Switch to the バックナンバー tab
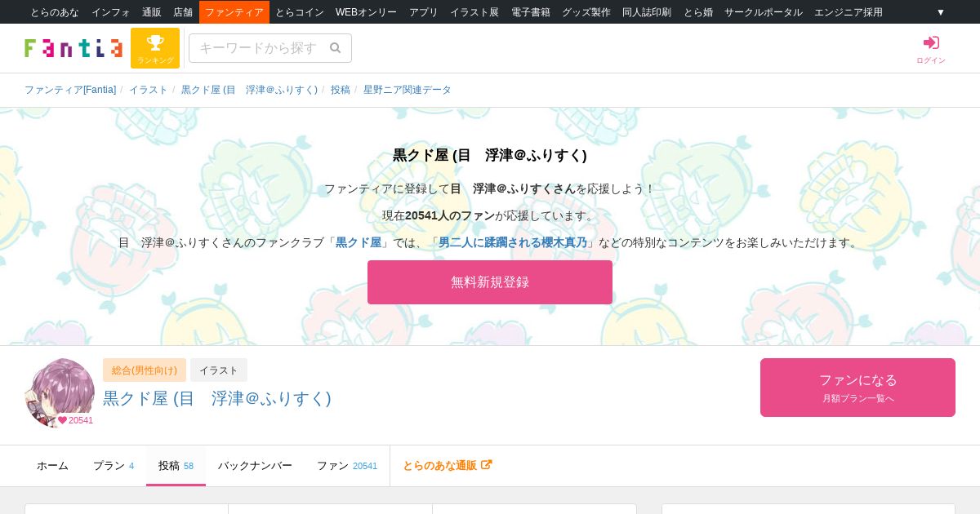Viewport: 980px width, 514px height. point(255,466)
